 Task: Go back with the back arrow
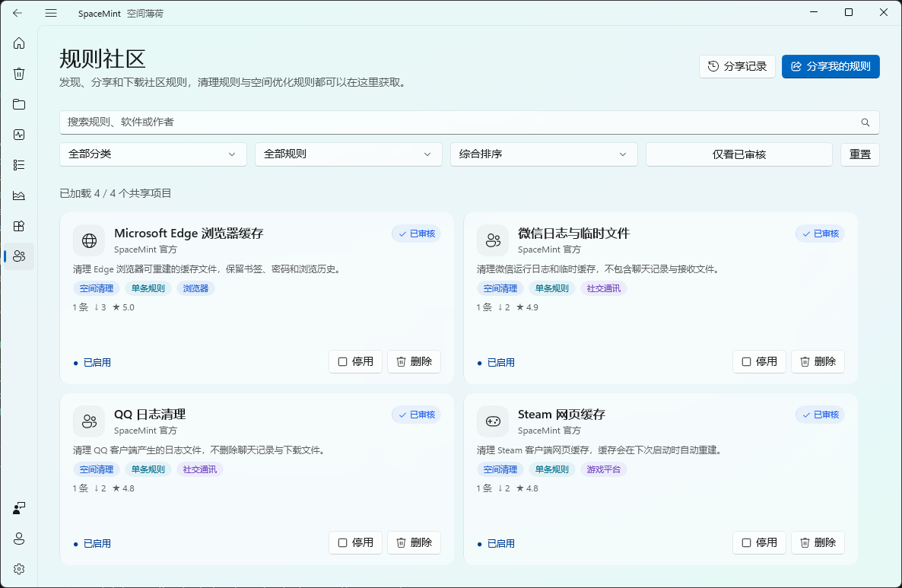[17, 13]
